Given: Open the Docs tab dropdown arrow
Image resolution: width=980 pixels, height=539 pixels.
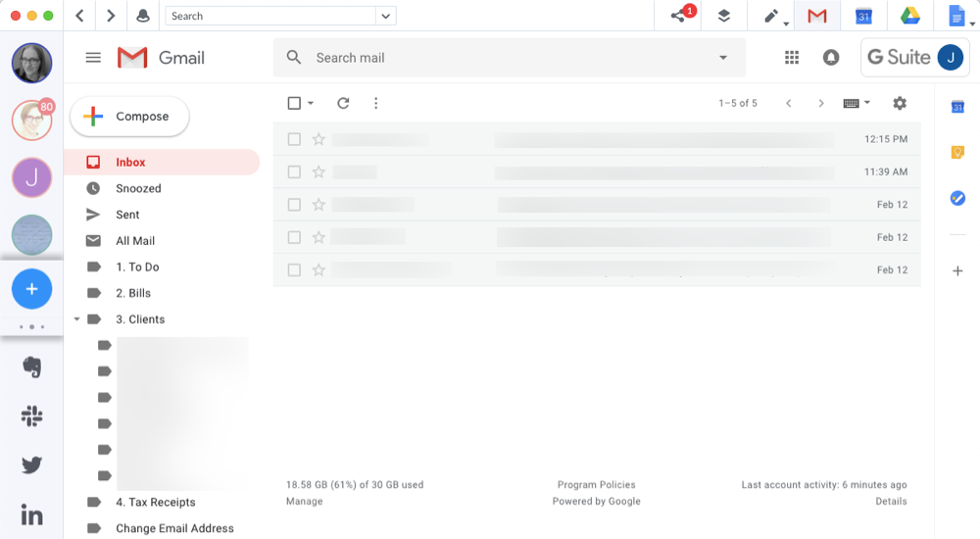Looking at the screenshot, I should coord(972,24).
